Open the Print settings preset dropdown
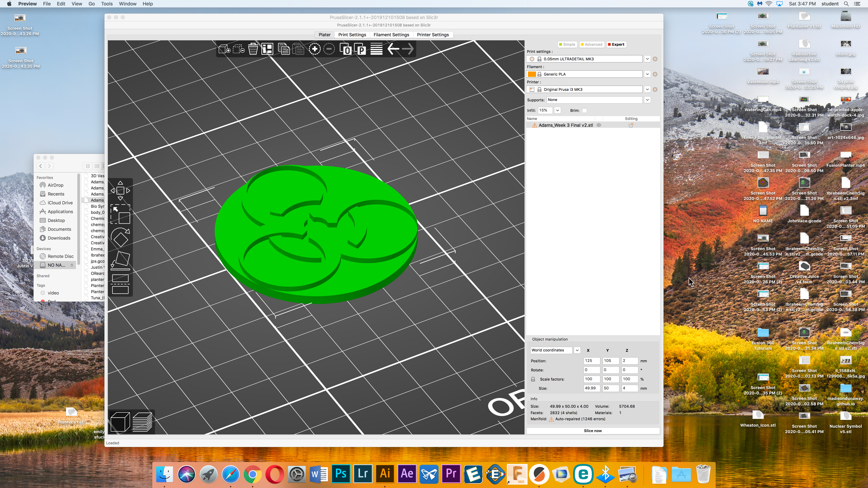The width and height of the screenshot is (868, 488). tap(647, 59)
